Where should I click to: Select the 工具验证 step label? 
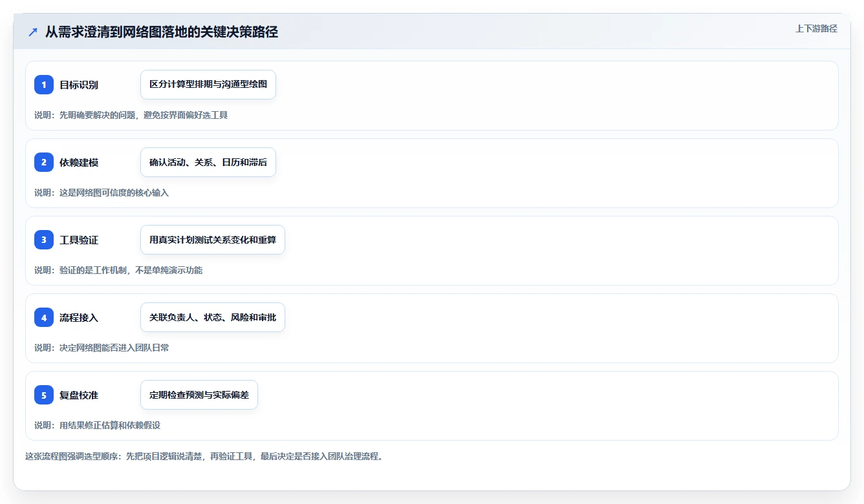tap(79, 240)
